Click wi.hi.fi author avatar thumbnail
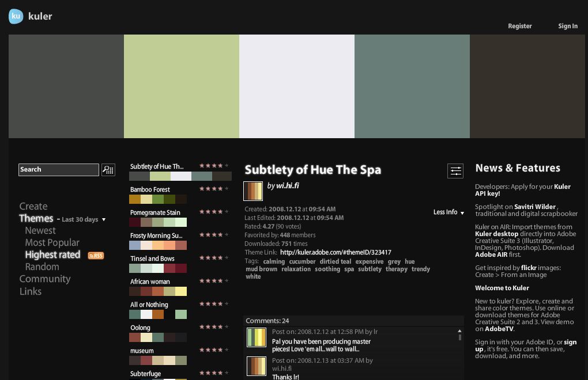 click(253, 191)
